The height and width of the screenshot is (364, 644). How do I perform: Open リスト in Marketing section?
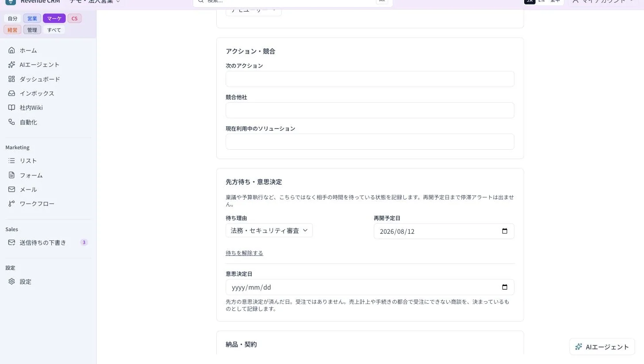48,161
